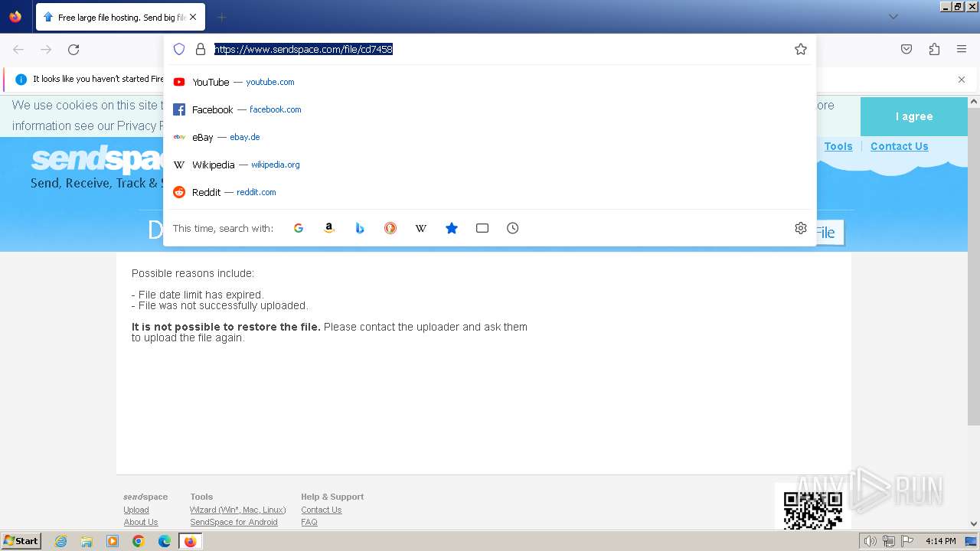Reload the current page
Screen dimensions: 980x551
(x=73, y=49)
